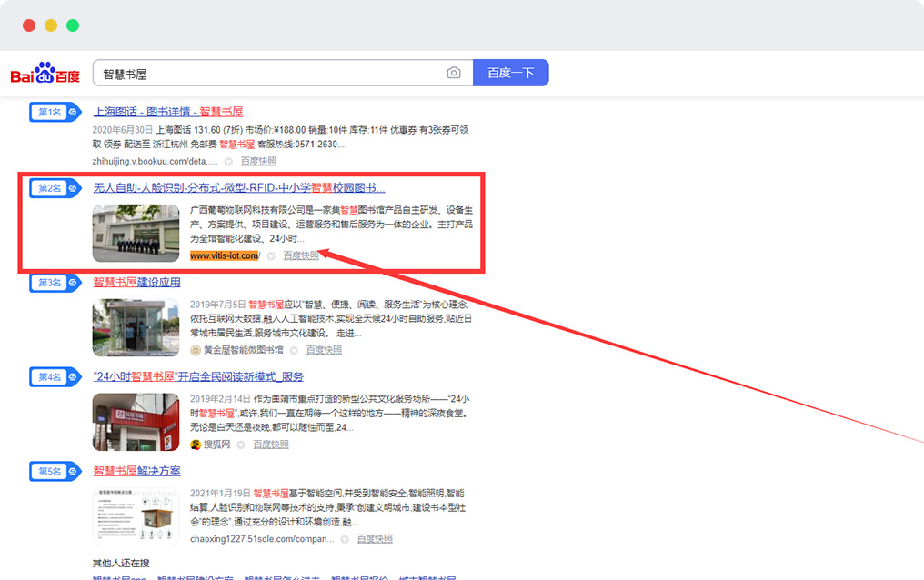Click the green window maximize button

pos(73,25)
